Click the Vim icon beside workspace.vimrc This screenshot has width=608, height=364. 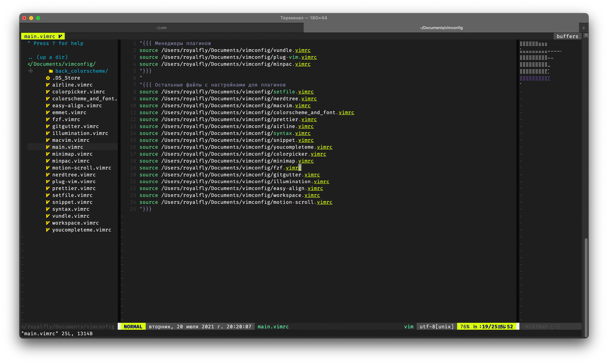click(x=48, y=223)
